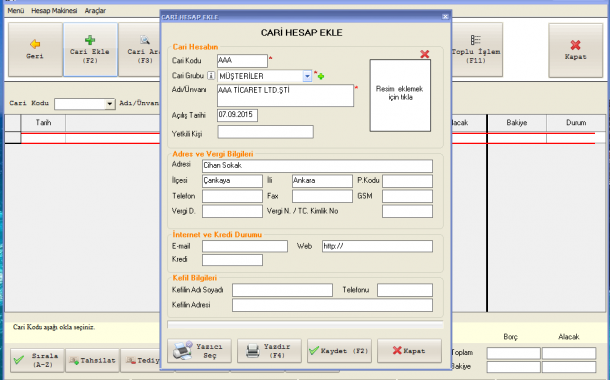The width and height of the screenshot is (610, 380).
Task: Click Yazdır (F4) print button
Action: (x=269, y=351)
